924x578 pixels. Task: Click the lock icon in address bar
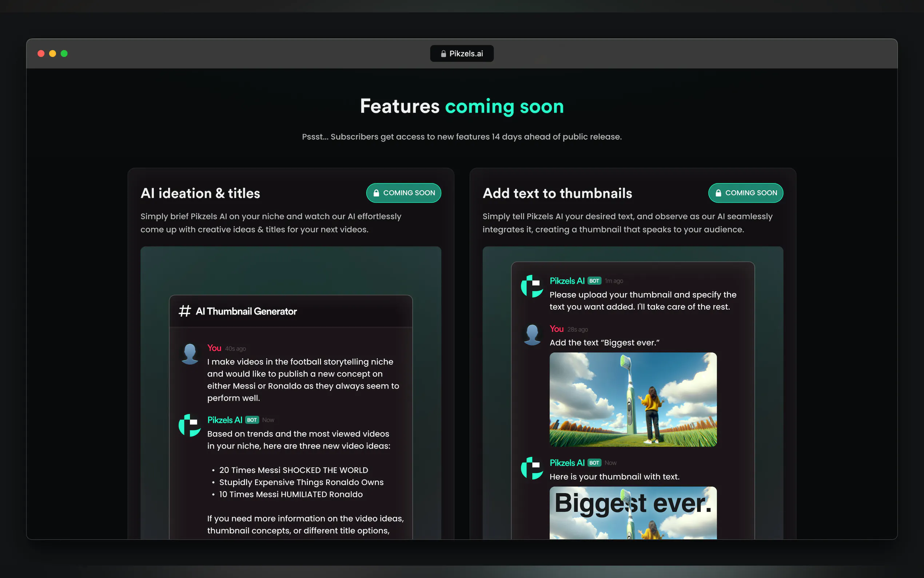pos(443,54)
